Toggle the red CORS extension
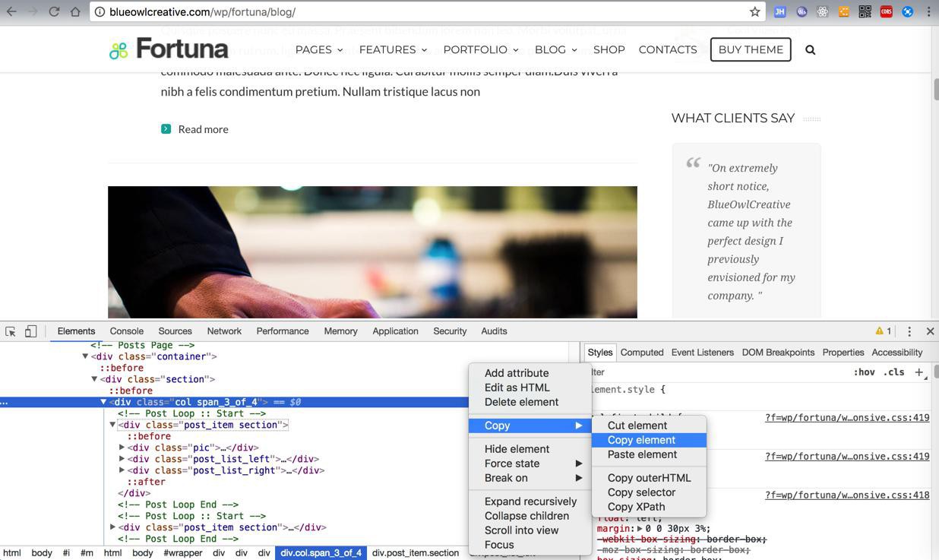The image size is (939, 560). 886,11
